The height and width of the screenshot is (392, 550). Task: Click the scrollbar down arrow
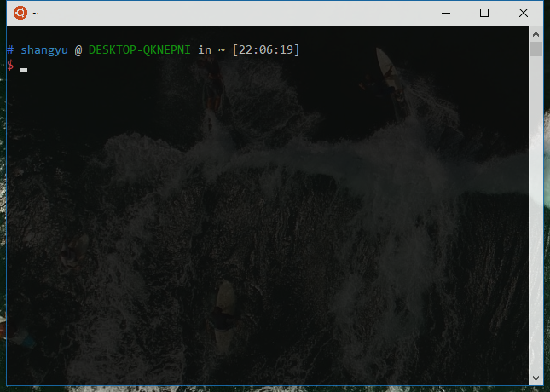coord(536,376)
